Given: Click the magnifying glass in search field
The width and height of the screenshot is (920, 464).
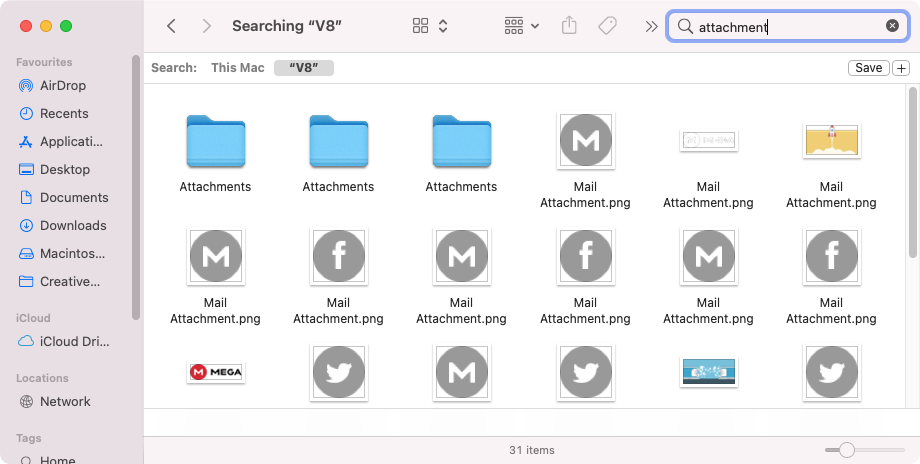Looking at the screenshot, I should coord(685,26).
